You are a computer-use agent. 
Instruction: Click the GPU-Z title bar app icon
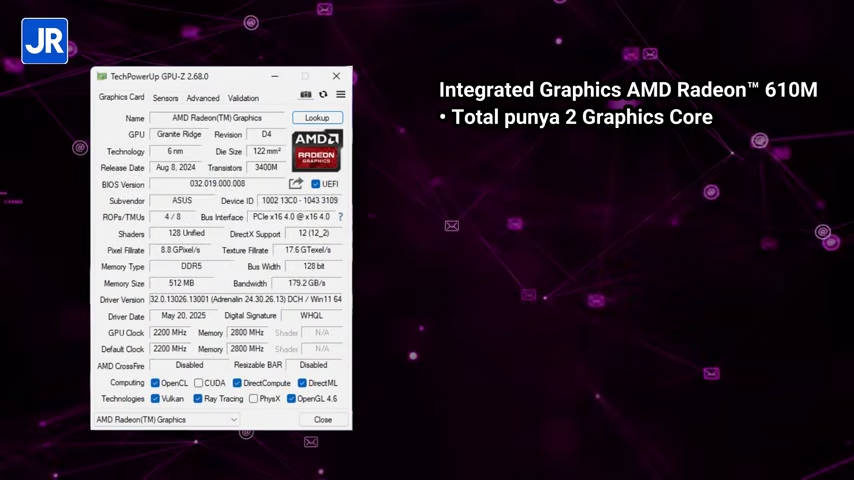[x=102, y=76]
